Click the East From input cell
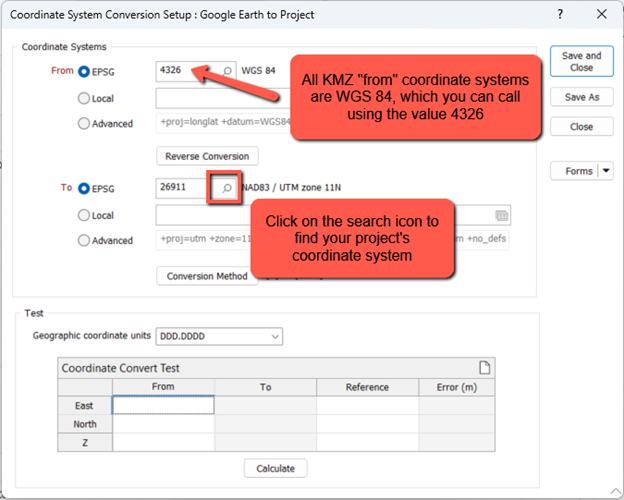This screenshot has width=624, height=500. coord(163,406)
